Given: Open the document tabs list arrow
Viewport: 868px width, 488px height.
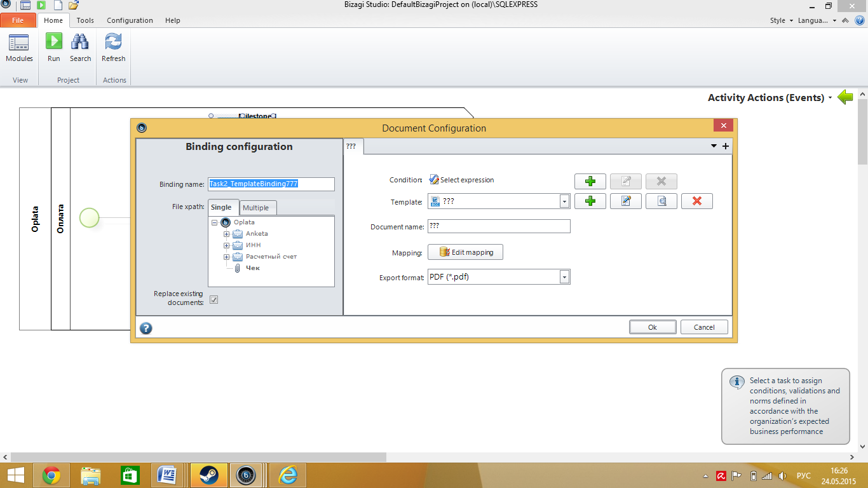Looking at the screenshot, I should [714, 146].
